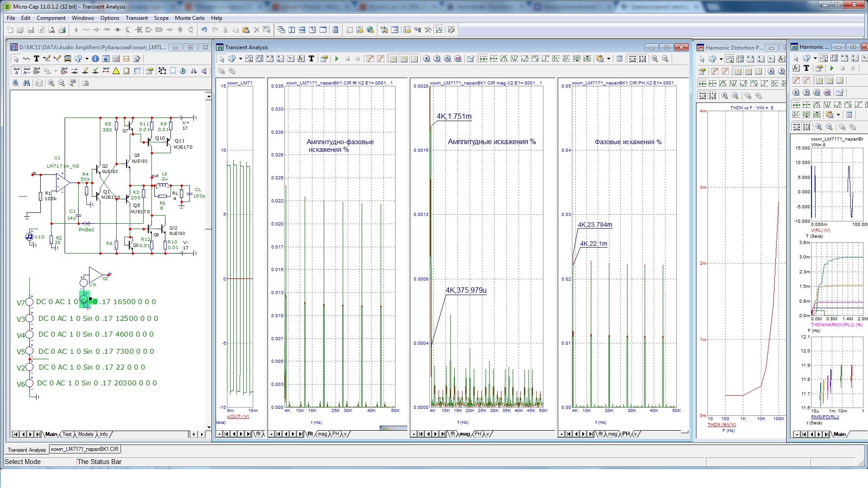The height and width of the screenshot is (488, 868).
Task: Click the Info (blue i) mode icon
Action: [x=95, y=59]
